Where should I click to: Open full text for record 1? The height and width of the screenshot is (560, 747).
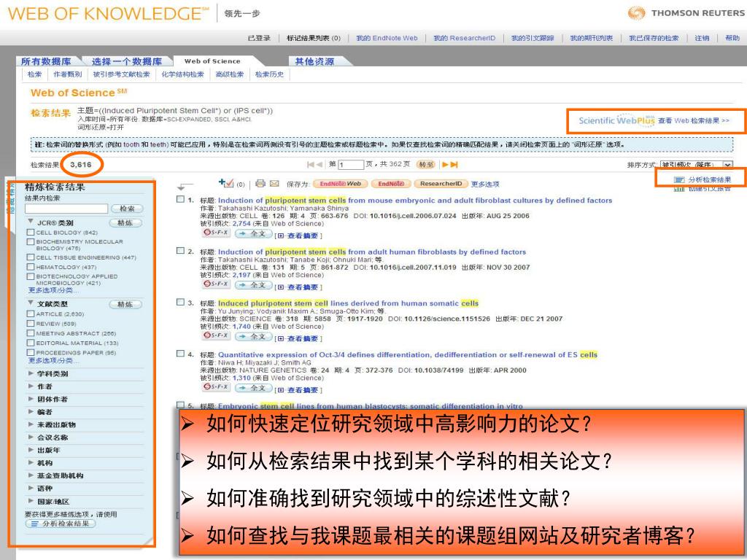[253, 233]
